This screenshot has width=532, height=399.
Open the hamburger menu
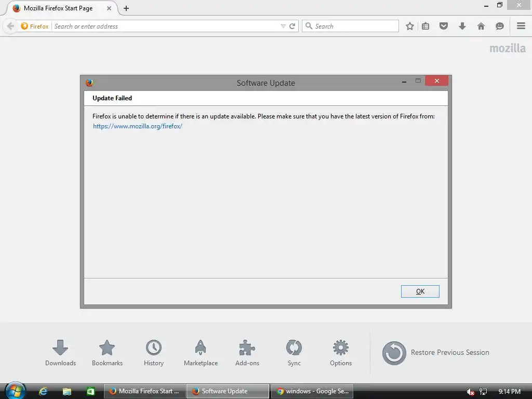521,26
